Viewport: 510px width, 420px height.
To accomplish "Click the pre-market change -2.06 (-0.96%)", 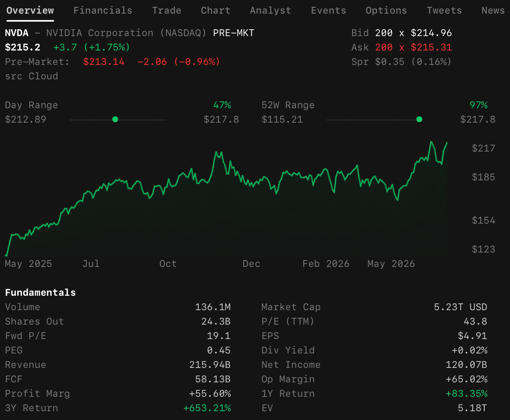I will [x=178, y=62].
